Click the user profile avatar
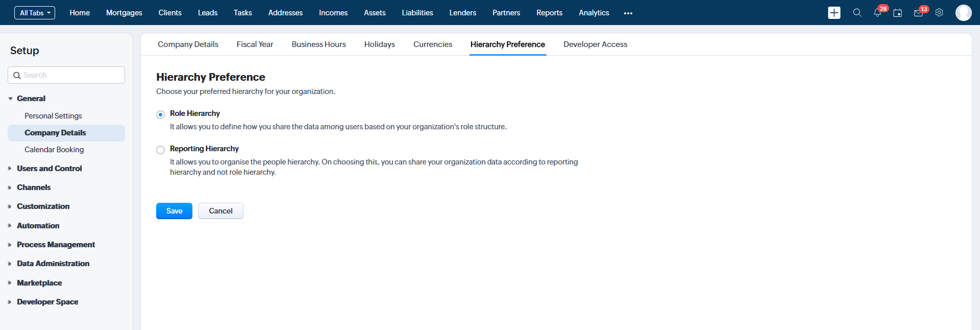This screenshot has width=980, height=330. click(x=963, y=13)
